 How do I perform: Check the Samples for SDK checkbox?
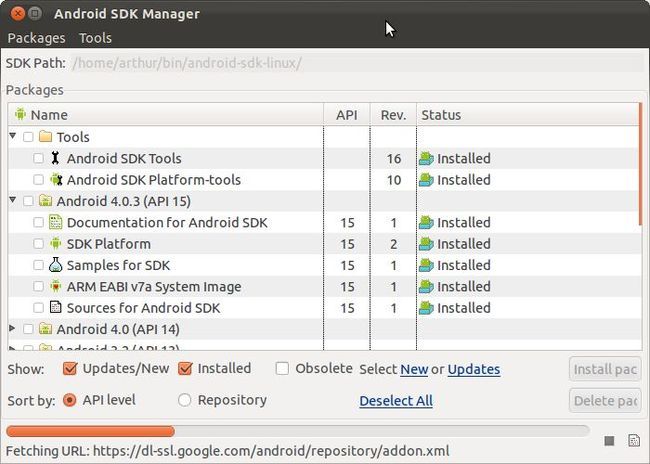pyautogui.click(x=39, y=265)
